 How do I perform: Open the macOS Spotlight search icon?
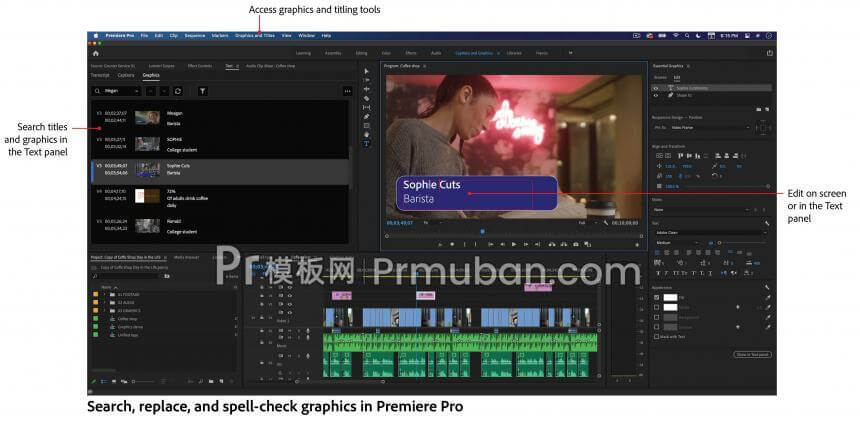tap(687, 36)
